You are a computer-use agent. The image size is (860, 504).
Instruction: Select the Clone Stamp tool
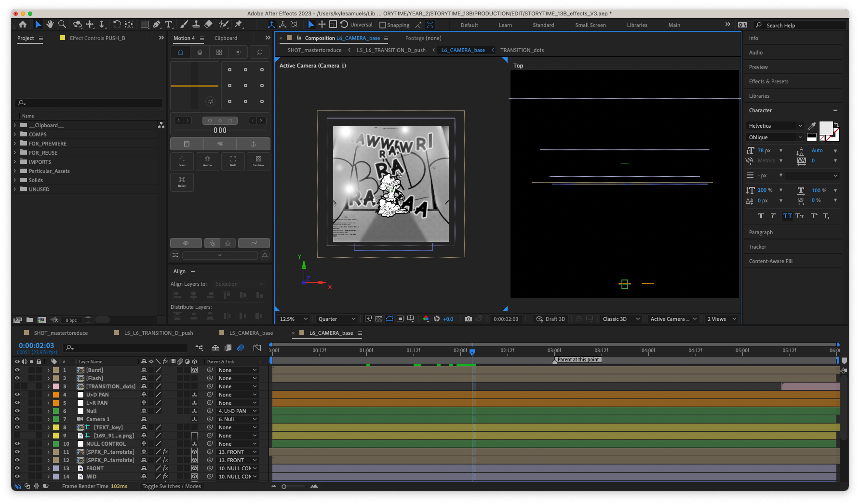point(196,25)
